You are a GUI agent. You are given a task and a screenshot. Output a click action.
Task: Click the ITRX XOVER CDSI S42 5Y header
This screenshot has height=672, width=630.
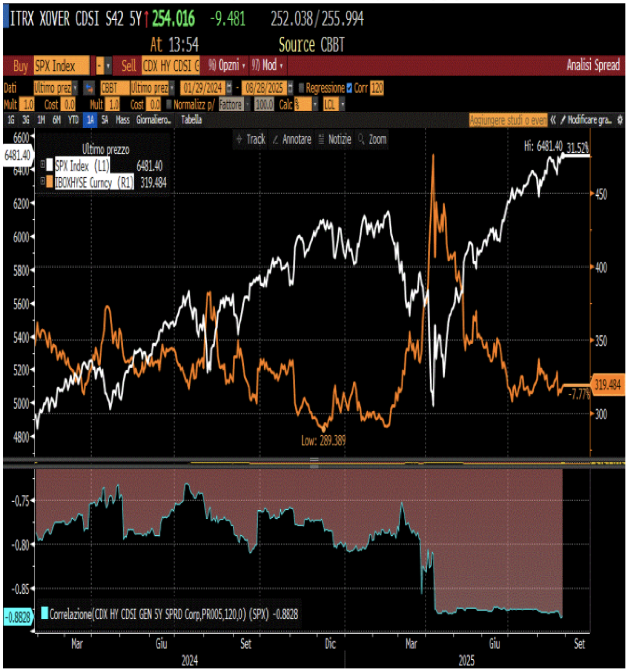75,19
